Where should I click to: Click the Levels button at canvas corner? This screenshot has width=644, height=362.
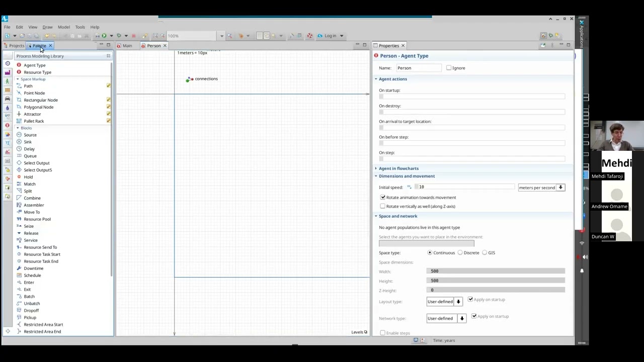coord(359,332)
